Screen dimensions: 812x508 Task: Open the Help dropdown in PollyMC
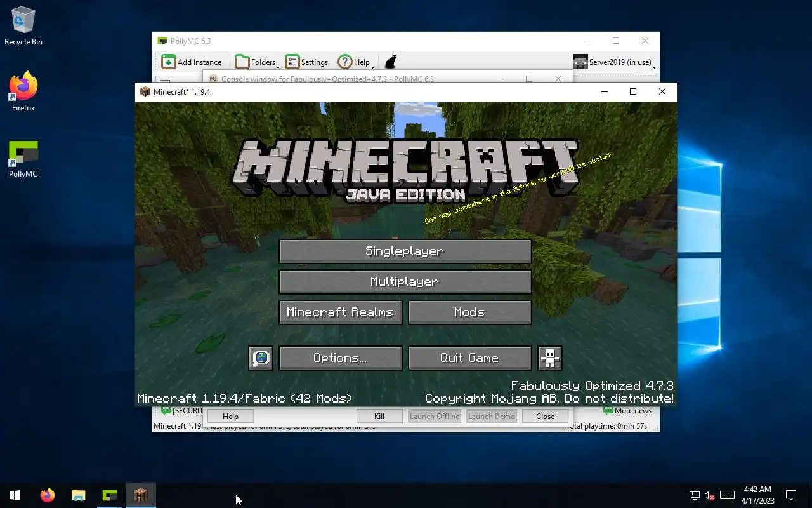(x=356, y=62)
